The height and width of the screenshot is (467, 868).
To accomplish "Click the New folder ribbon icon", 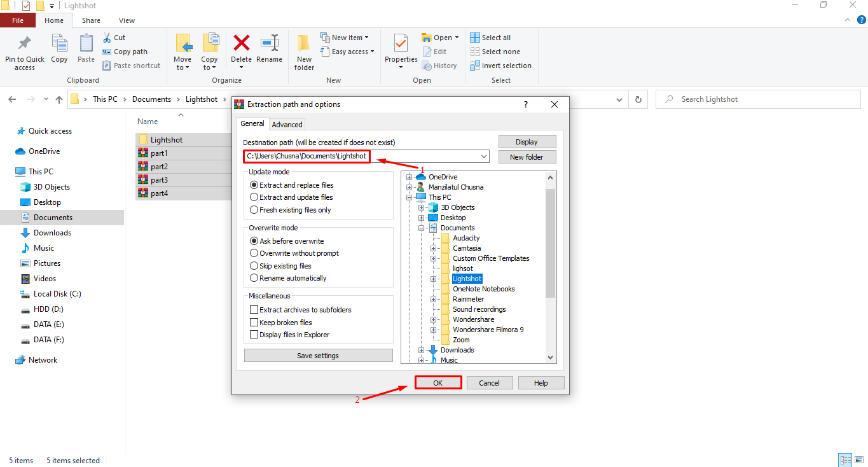I will [x=304, y=43].
